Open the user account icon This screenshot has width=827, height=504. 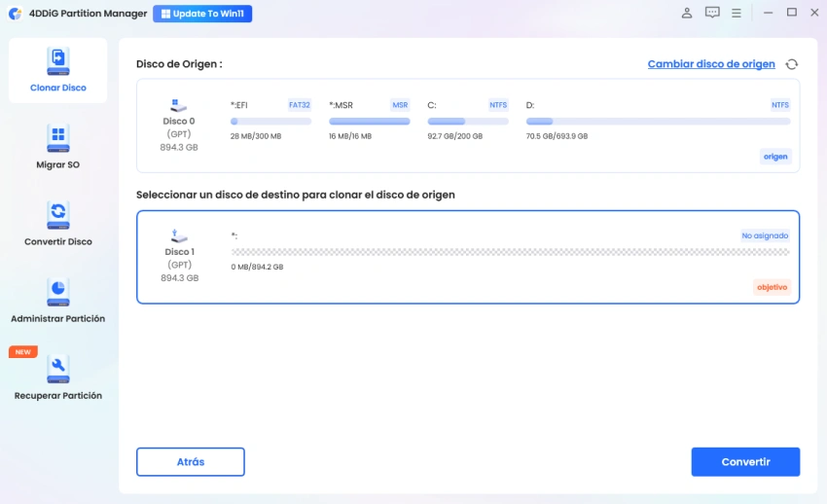pyautogui.click(x=687, y=13)
